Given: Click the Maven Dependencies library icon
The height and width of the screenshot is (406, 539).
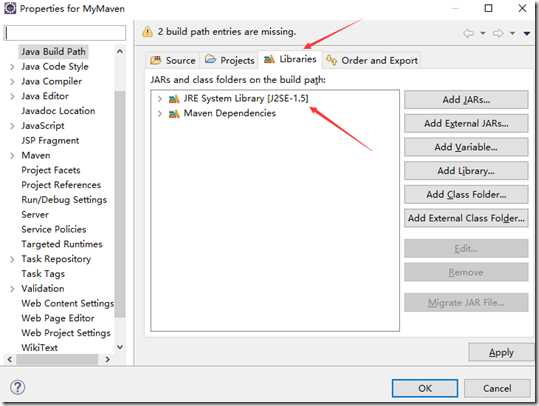Looking at the screenshot, I should pyautogui.click(x=174, y=113).
